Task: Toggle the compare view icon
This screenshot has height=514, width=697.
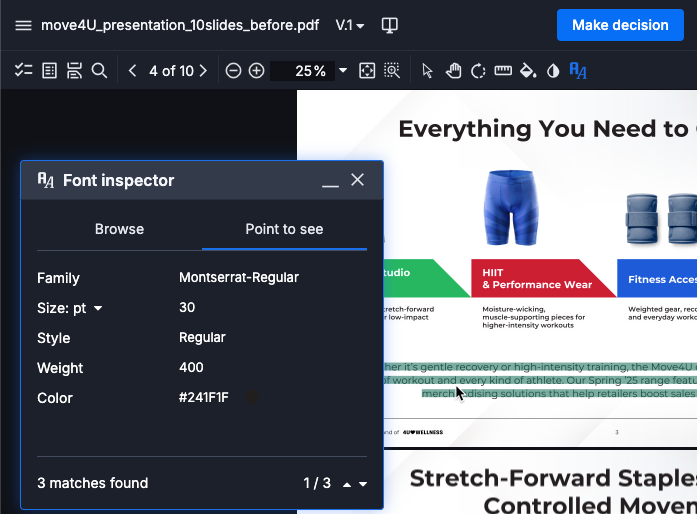Action: click(x=390, y=25)
